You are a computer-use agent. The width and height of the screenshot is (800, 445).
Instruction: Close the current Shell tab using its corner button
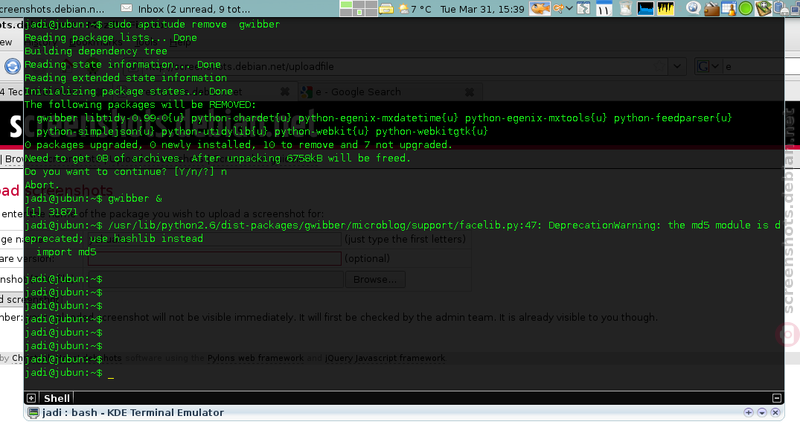click(777, 398)
